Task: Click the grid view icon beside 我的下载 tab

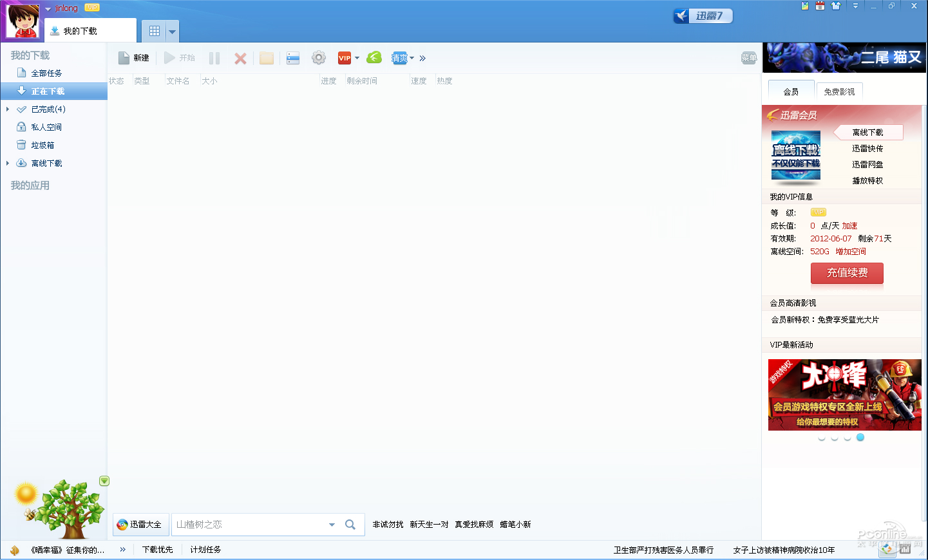Action: click(155, 31)
